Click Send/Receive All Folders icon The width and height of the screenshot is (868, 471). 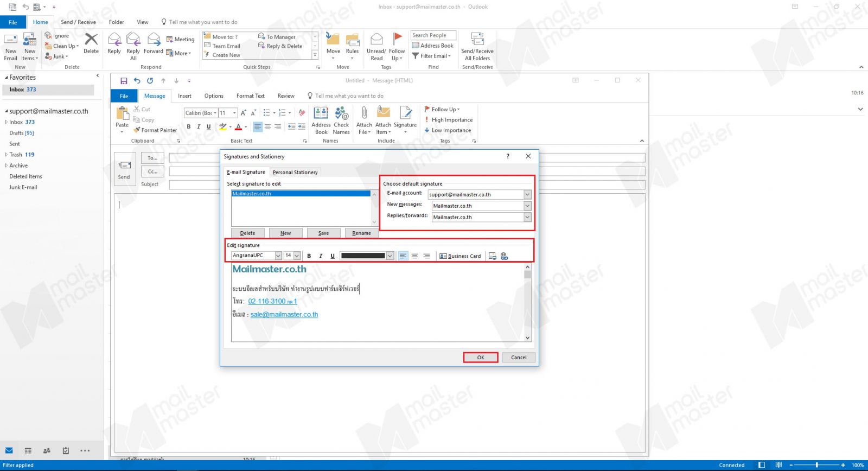click(477, 39)
